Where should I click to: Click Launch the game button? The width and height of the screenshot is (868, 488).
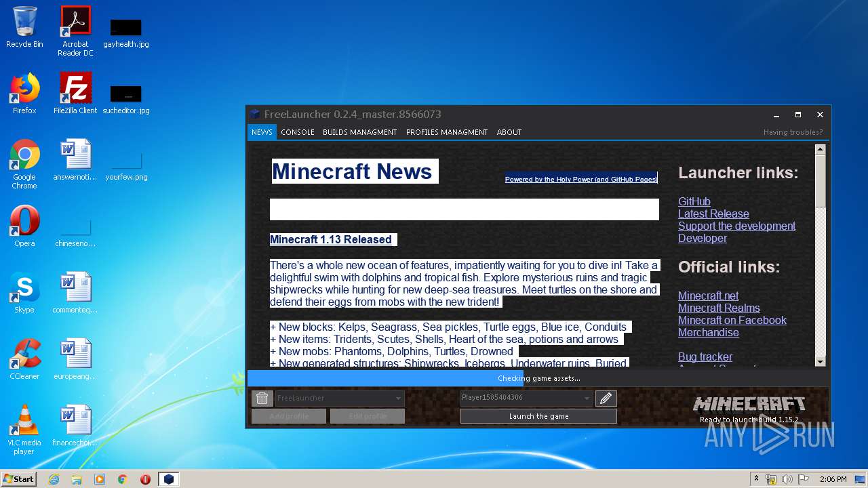coord(538,416)
